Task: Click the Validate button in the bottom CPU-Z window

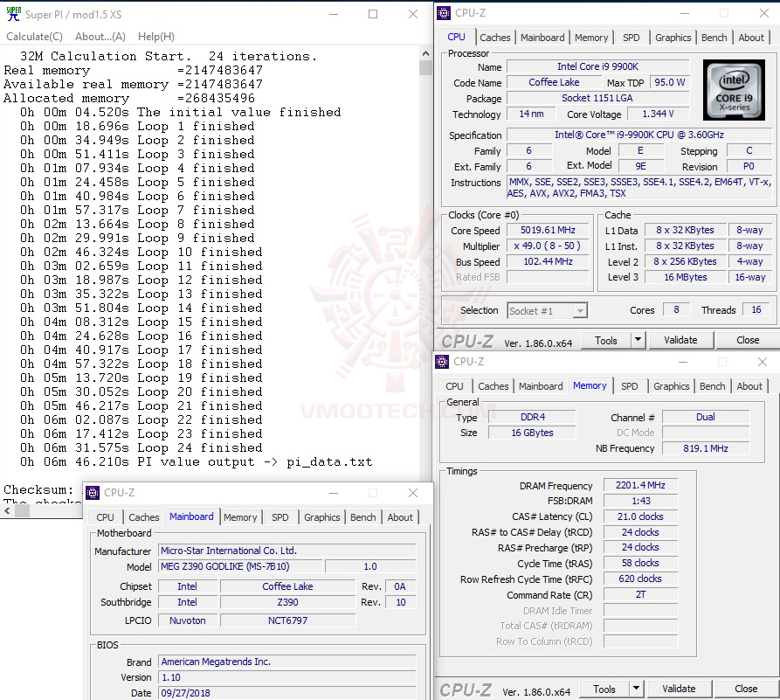Action: click(x=679, y=689)
